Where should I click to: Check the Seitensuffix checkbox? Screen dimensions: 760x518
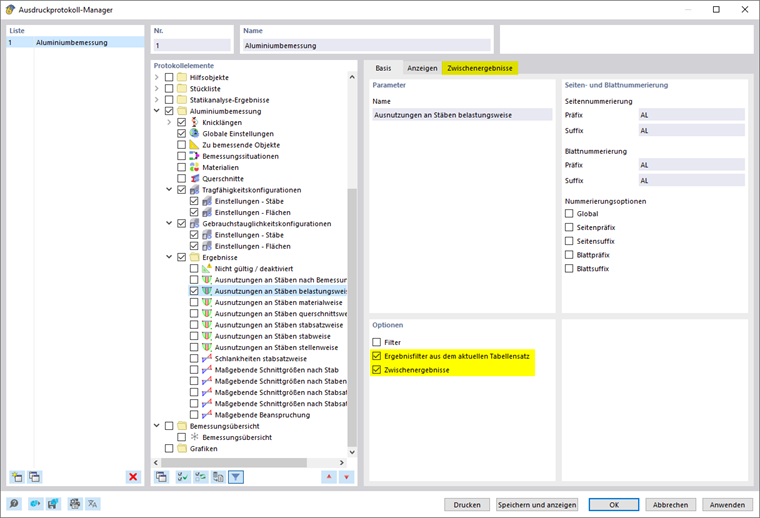[569, 241]
